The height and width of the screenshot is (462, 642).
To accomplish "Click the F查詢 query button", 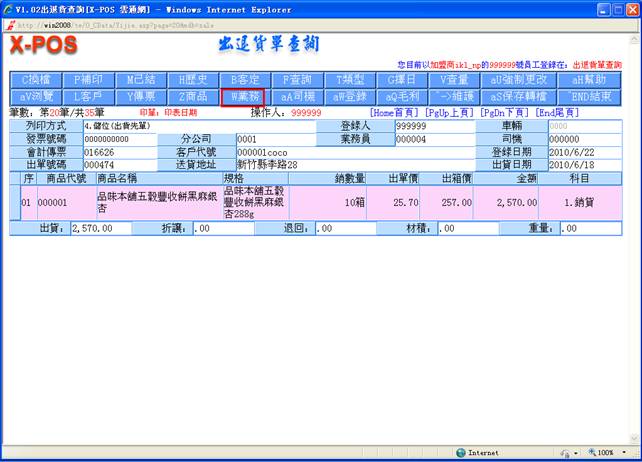I will [297, 79].
